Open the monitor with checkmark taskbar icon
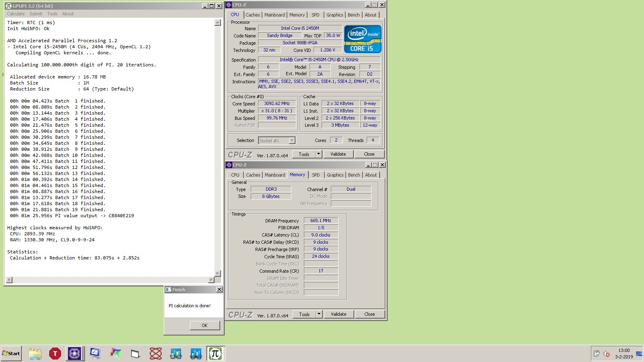Image resolution: width=644 pixels, height=362 pixels. [x=95, y=354]
